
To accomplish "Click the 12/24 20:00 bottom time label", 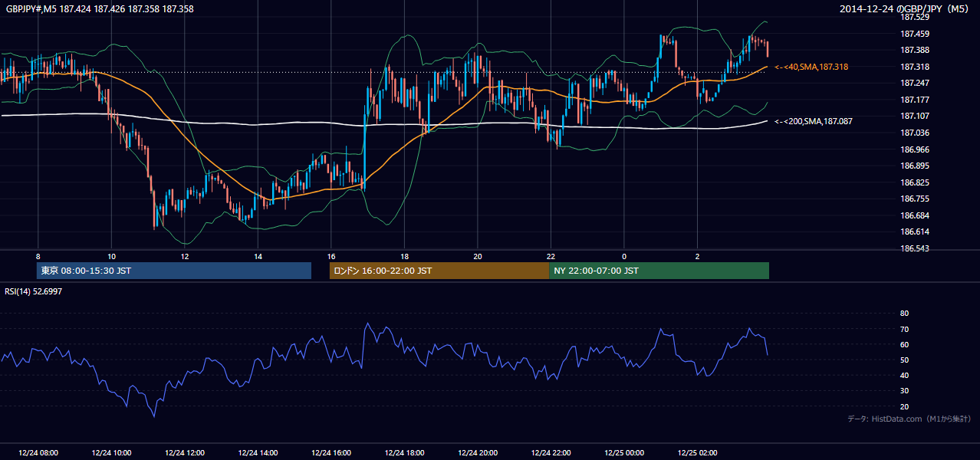I will coord(478,452).
